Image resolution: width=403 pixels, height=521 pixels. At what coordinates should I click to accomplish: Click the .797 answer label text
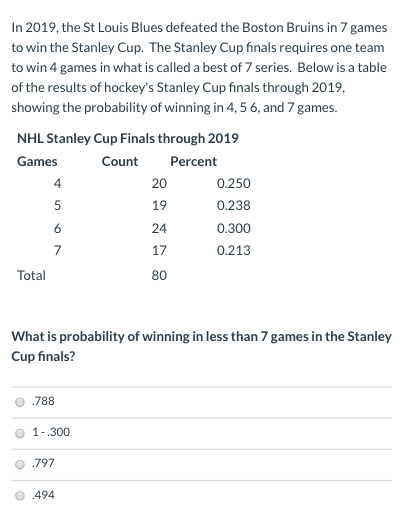[43, 463]
